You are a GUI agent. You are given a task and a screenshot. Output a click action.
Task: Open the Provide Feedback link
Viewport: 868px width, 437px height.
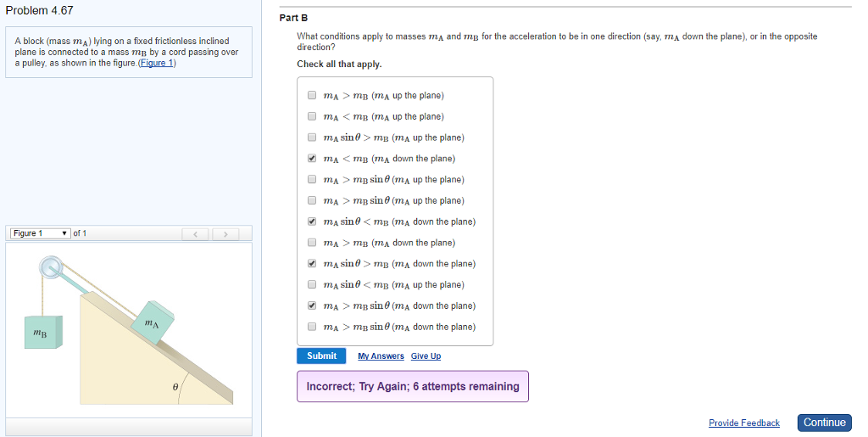tap(743, 423)
